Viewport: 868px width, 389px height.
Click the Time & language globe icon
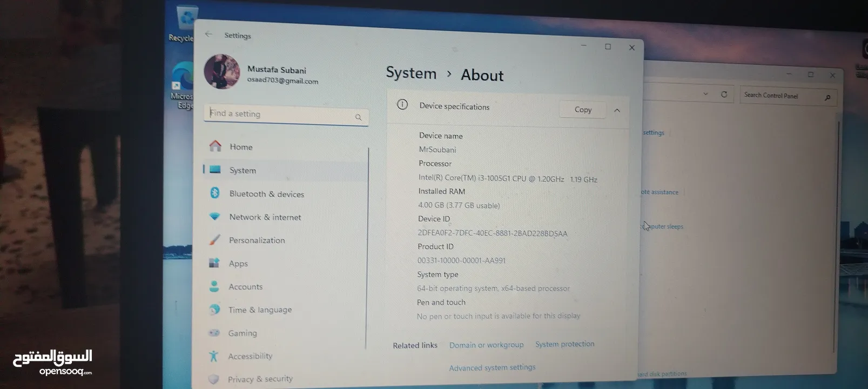point(214,310)
